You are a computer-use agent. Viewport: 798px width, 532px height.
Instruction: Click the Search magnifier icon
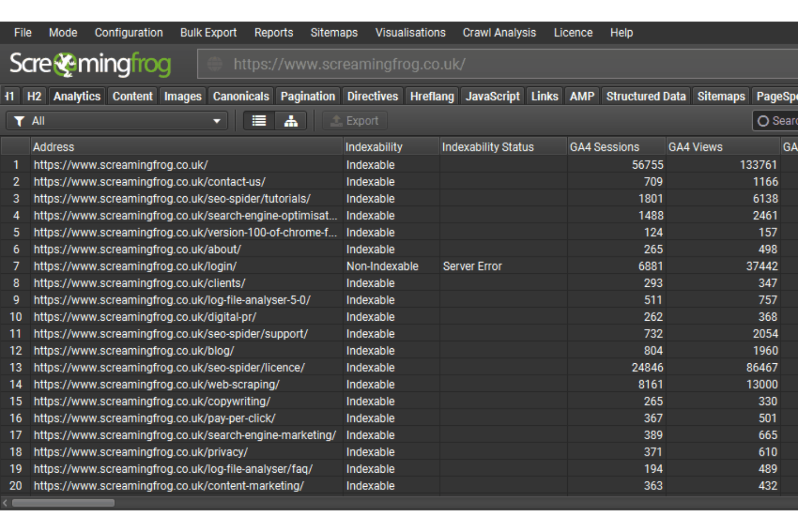click(764, 121)
